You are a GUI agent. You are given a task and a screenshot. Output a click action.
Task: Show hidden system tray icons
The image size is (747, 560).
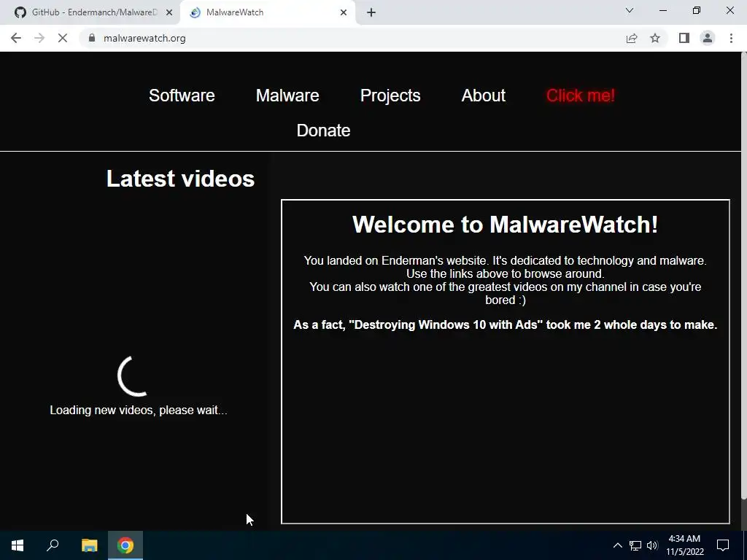click(x=617, y=545)
